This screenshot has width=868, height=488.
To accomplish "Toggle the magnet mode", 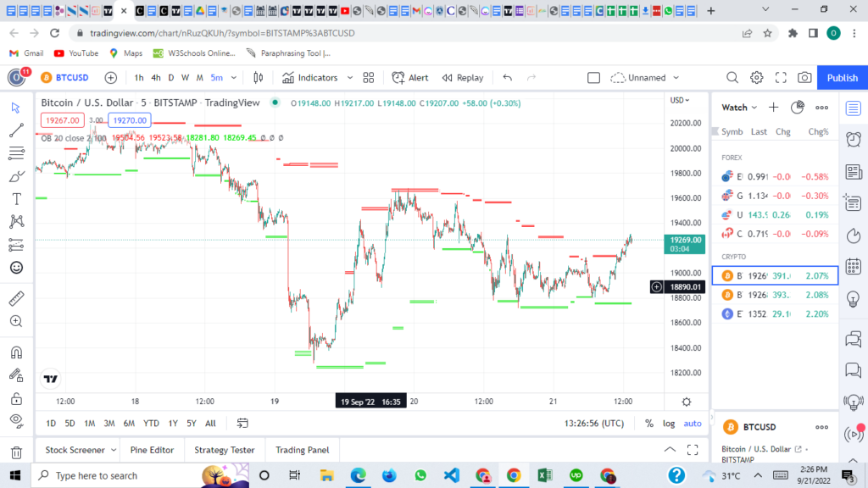I will click(x=16, y=352).
